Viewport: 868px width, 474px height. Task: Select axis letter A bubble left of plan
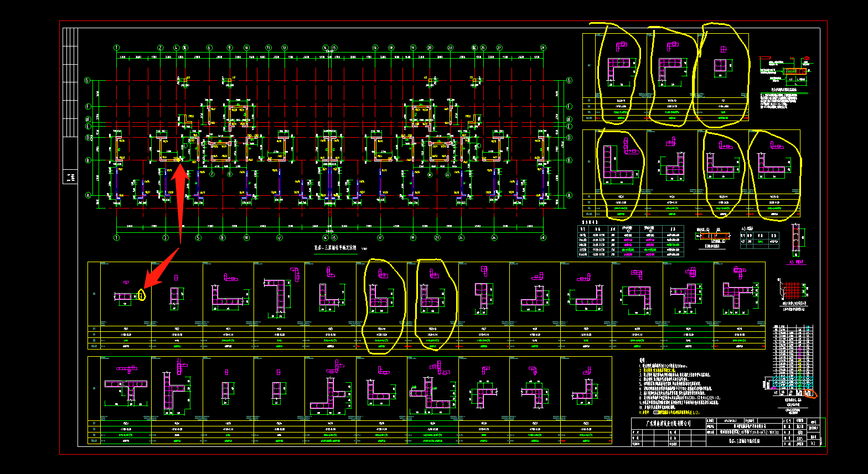coord(87,195)
